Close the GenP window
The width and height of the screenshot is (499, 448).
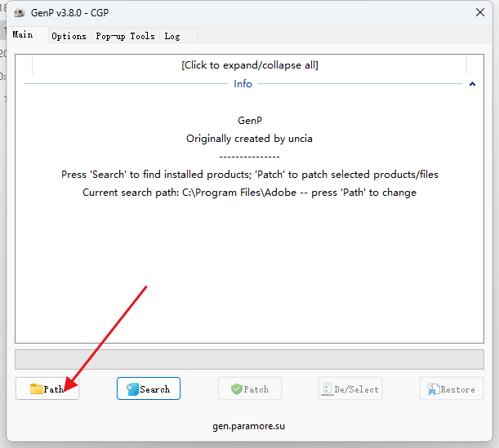480,13
